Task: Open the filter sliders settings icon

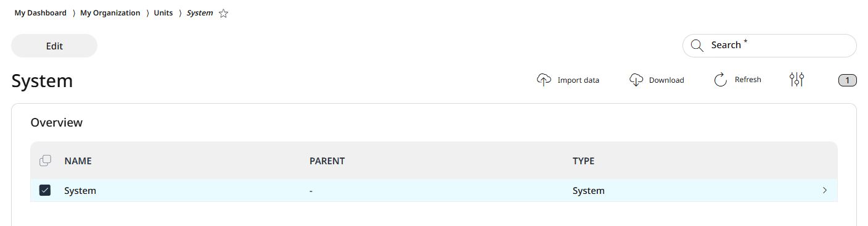Action: coord(796,80)
